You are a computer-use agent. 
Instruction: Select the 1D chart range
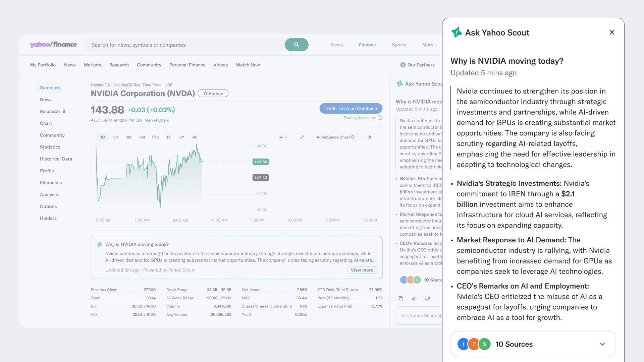coord(103,137)
